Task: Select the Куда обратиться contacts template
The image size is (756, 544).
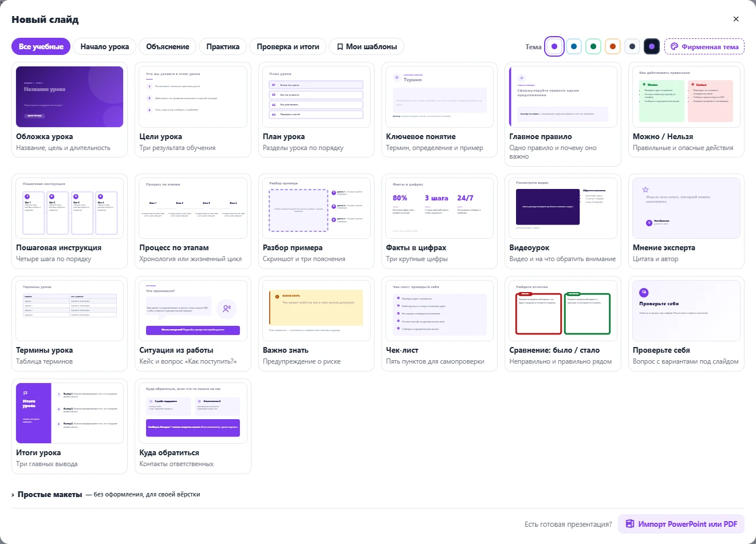Action: click(193, 426)
